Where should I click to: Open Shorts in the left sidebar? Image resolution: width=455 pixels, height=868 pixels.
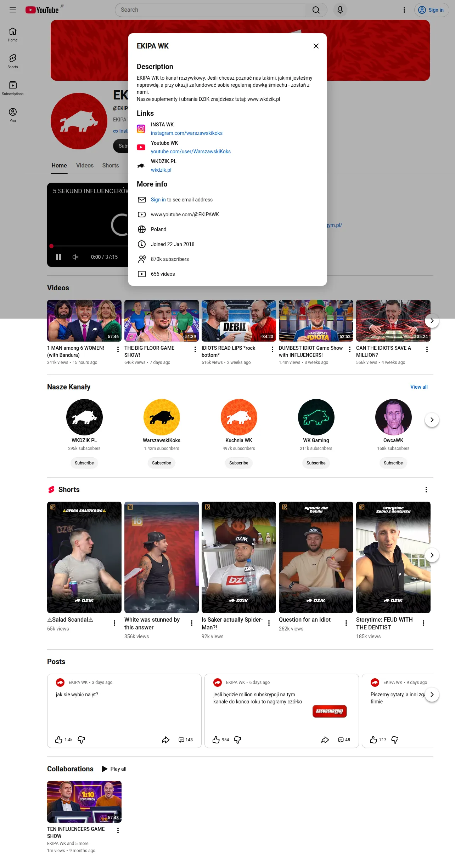[13, 62]
